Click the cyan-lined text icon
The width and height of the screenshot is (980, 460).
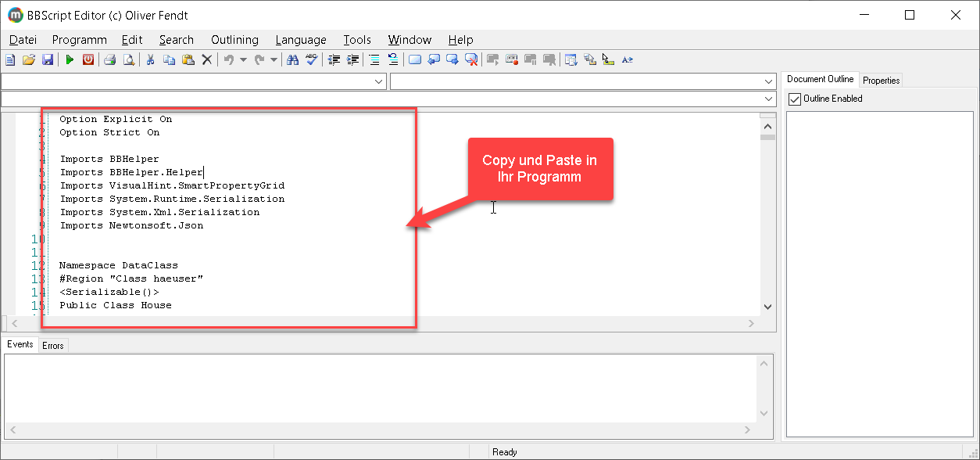[374, 59]
